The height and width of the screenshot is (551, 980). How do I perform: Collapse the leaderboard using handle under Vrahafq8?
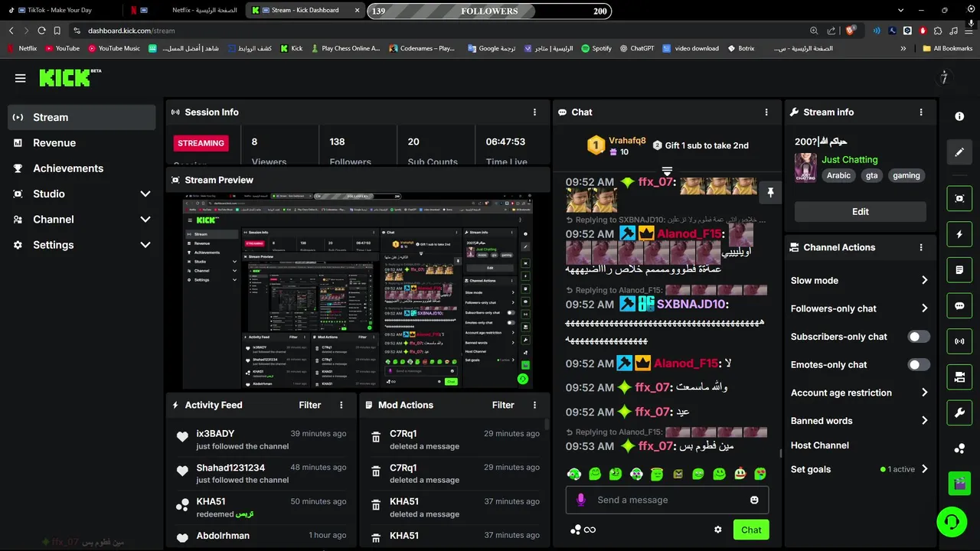pyautogui.click(x=667, y=171)
